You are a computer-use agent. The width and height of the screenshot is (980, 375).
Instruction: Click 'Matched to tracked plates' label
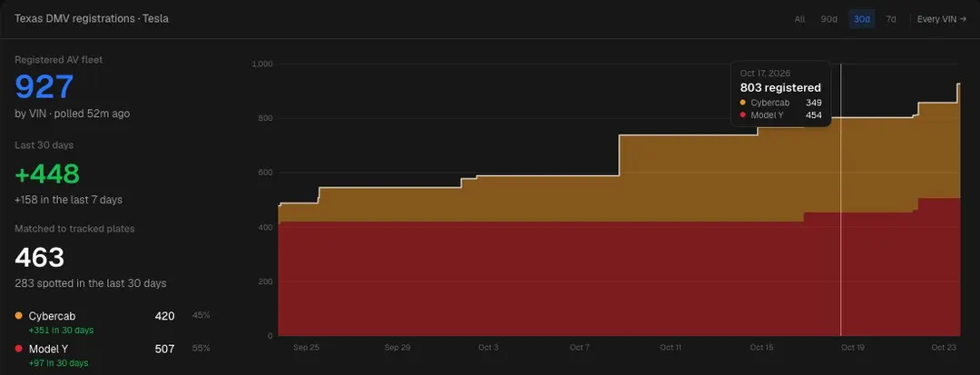tap(75, 229)
